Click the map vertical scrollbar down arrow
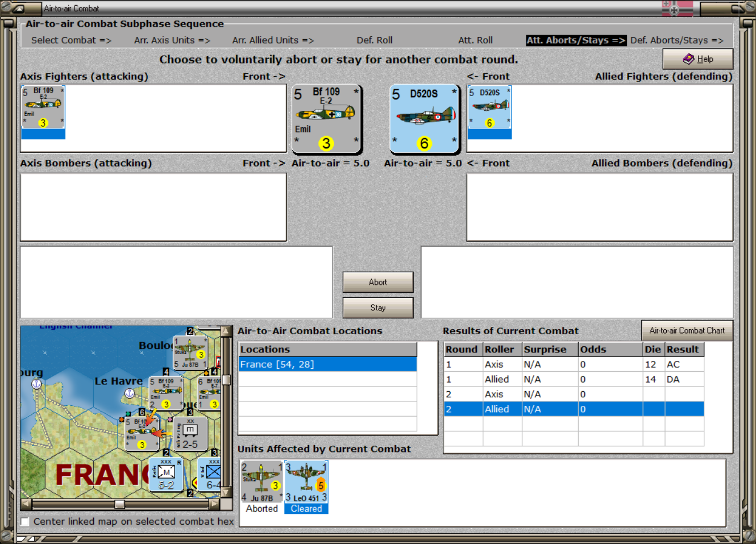Viewport: 756px width, 544px height. point(226,493)
